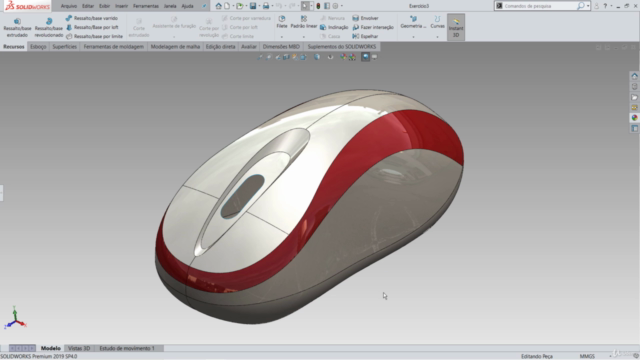Click the New document icon
This screenshot has height=360, width=640.
click(227, 6)
